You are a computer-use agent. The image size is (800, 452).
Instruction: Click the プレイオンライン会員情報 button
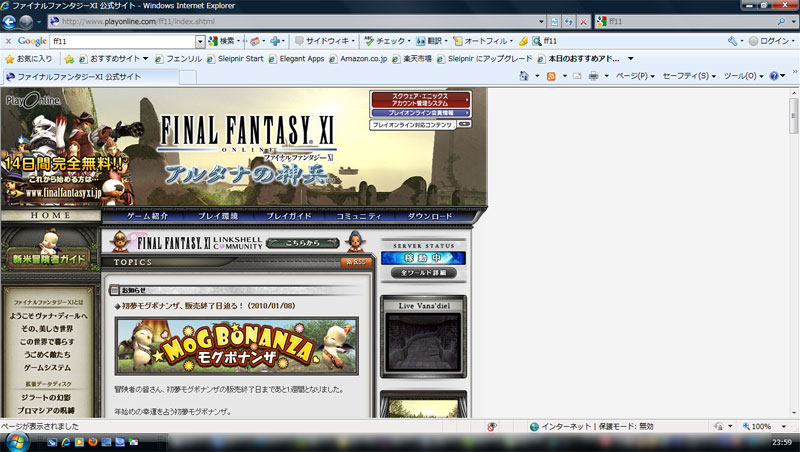(x=420, y=113)
